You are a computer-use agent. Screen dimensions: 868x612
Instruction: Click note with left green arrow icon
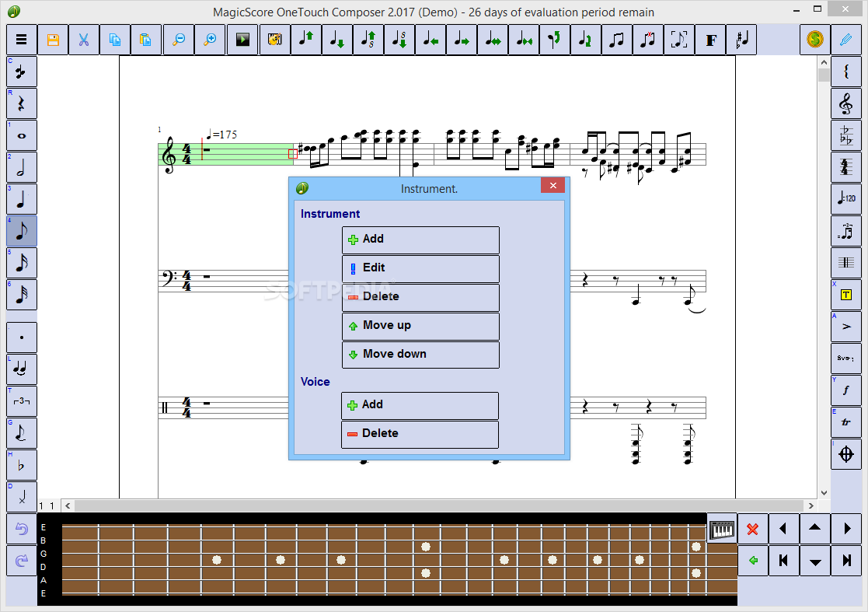431,40
